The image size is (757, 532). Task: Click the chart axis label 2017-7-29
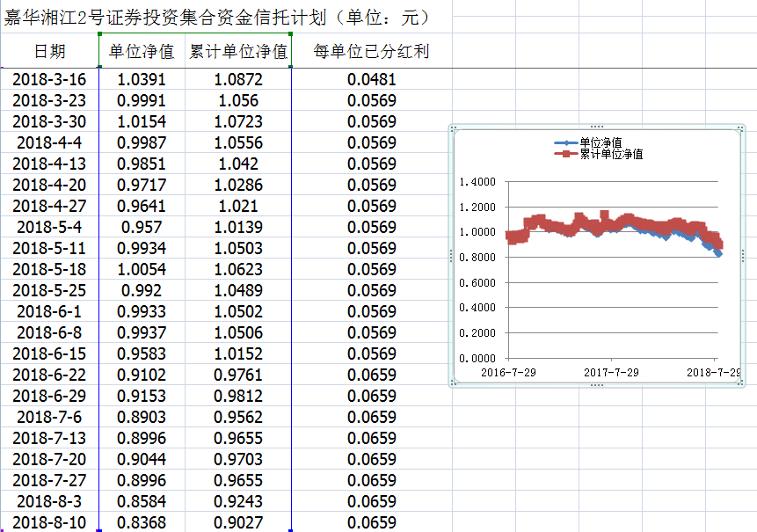(x=611, y=372)
